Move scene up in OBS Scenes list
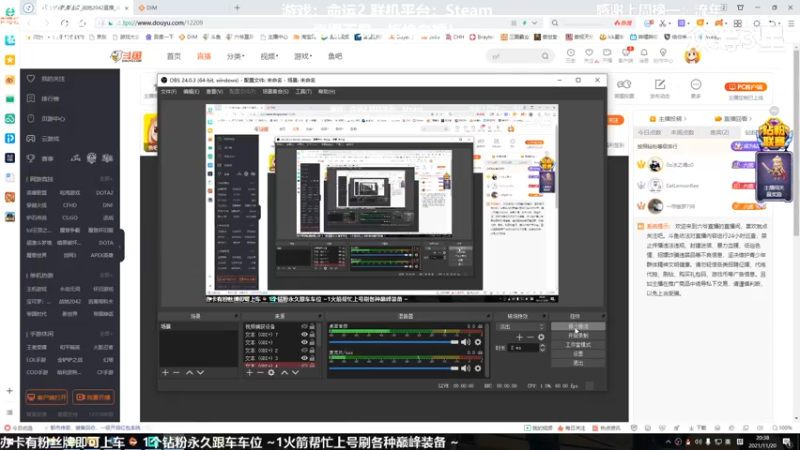The height and width of the screenshot is (450, 800). (189, 373)
